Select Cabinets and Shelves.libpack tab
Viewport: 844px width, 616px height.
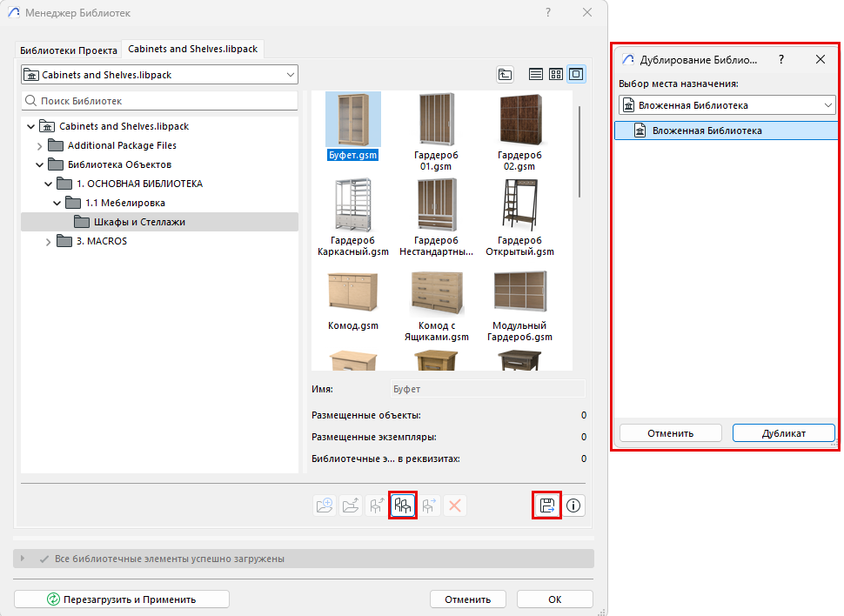[x=192, y=49]
